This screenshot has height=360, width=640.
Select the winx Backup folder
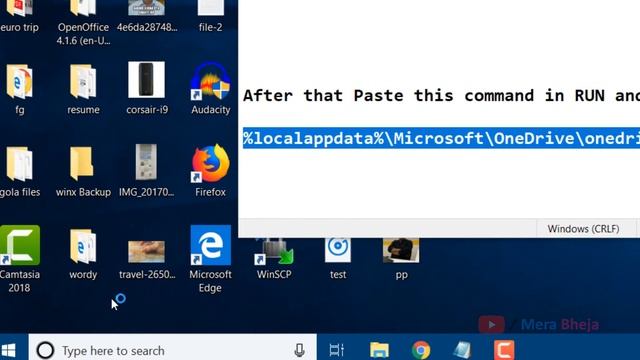pyautogui.click(x=83, y=171)
